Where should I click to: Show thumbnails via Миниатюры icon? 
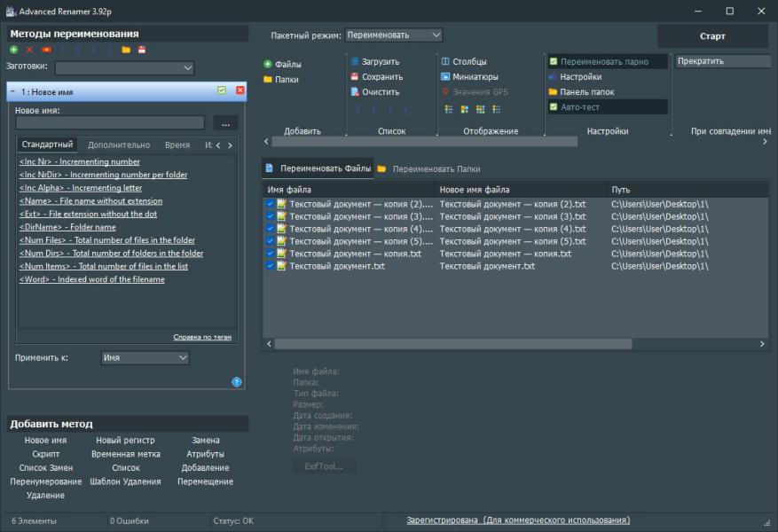coord(445,77)
